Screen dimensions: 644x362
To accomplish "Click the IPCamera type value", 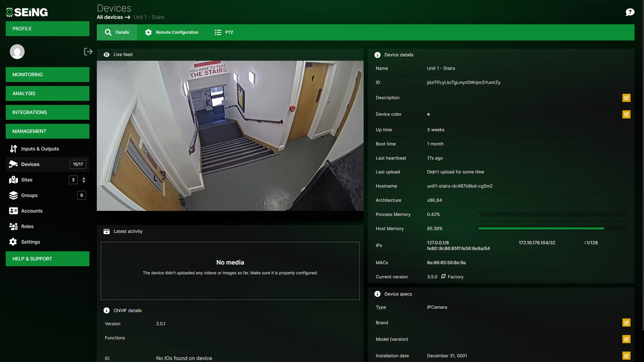I will coord(437,307).
